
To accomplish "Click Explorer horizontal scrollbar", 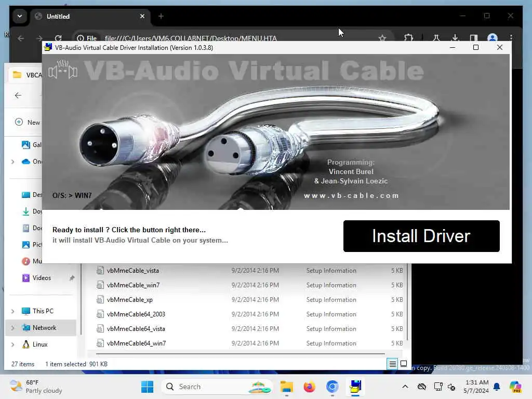I will point(240,354).
